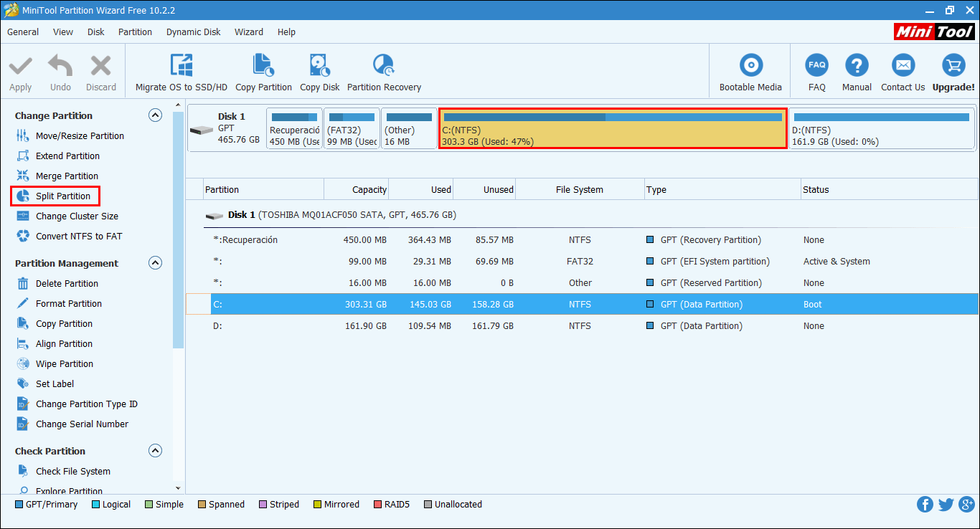Select Split Partition action

pyautogui.click(x=55, y=196)
